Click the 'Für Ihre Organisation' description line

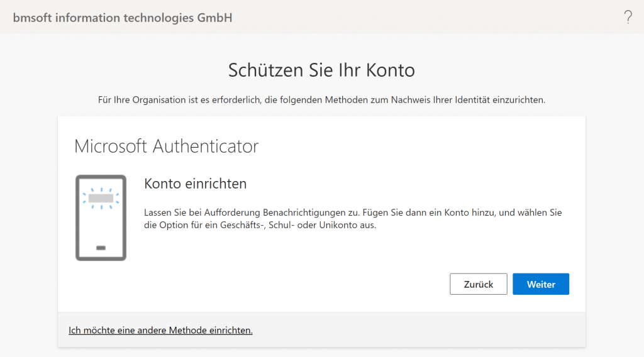click(321, 100)
